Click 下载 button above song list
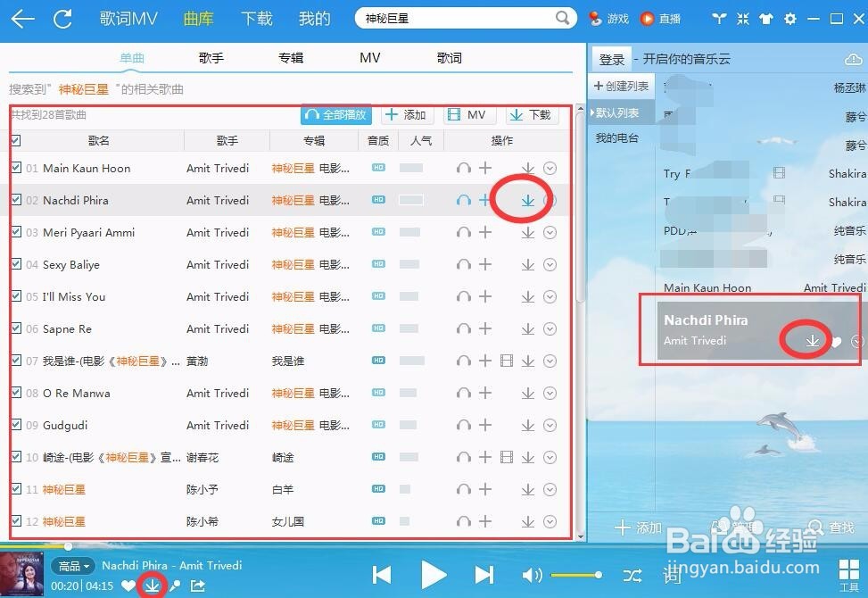This screenshot has width=868, height=598. (531, 114)
